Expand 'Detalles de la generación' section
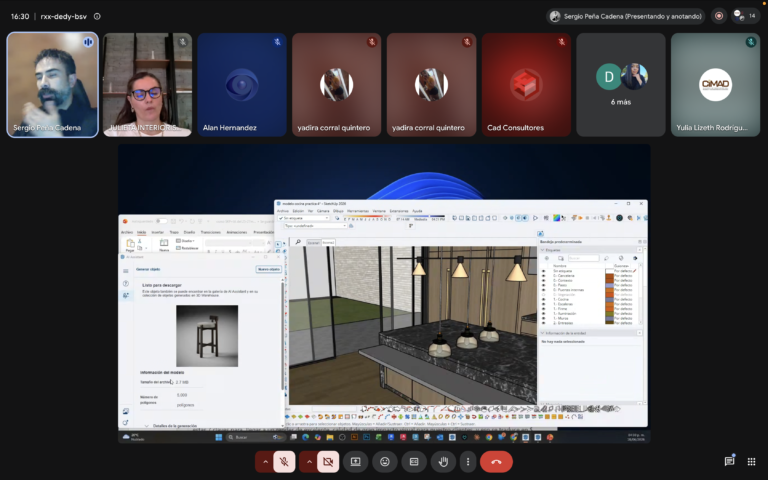The width and height of the screenshot is (768, 480). pos(172,426)
